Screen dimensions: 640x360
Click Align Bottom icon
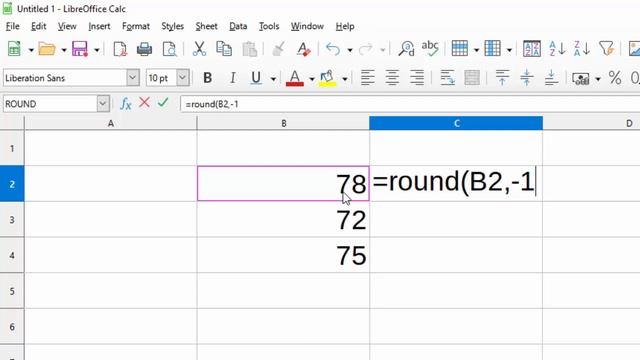coord(551,78)
